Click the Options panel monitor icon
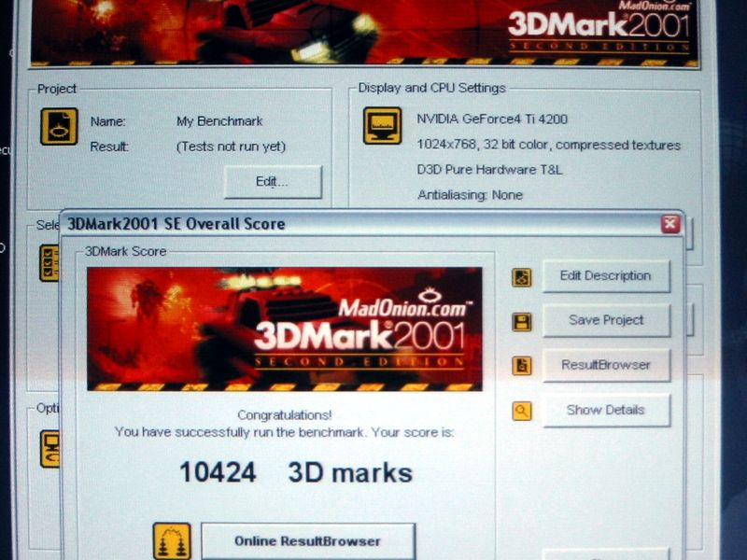 click(50, 449)
